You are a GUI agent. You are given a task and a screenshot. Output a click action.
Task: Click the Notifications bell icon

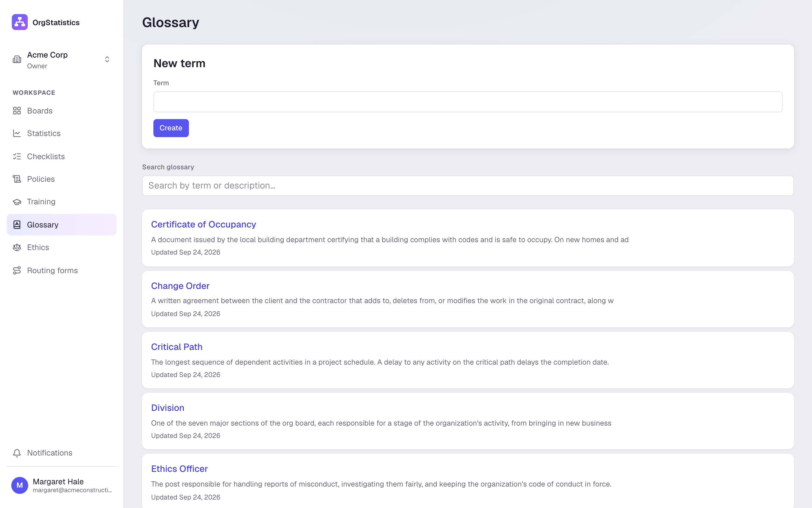(x=17, y=453)
